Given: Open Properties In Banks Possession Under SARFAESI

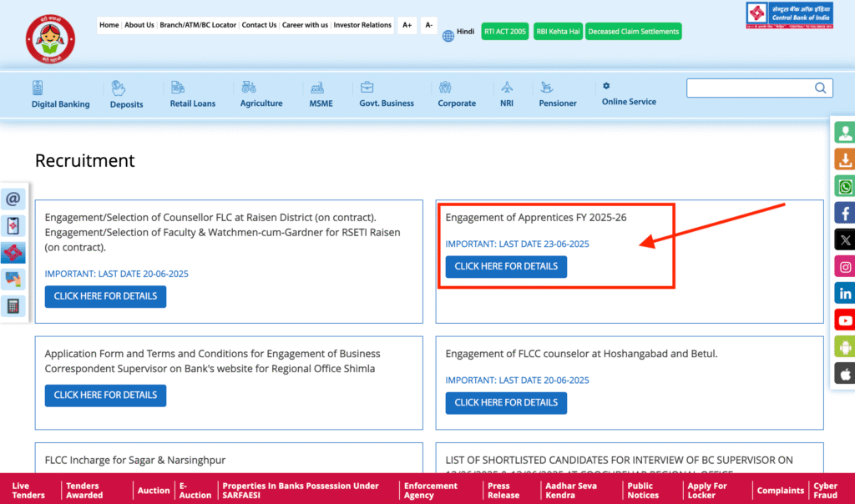Looking at the screenshot, I should [x=301, y=491].
